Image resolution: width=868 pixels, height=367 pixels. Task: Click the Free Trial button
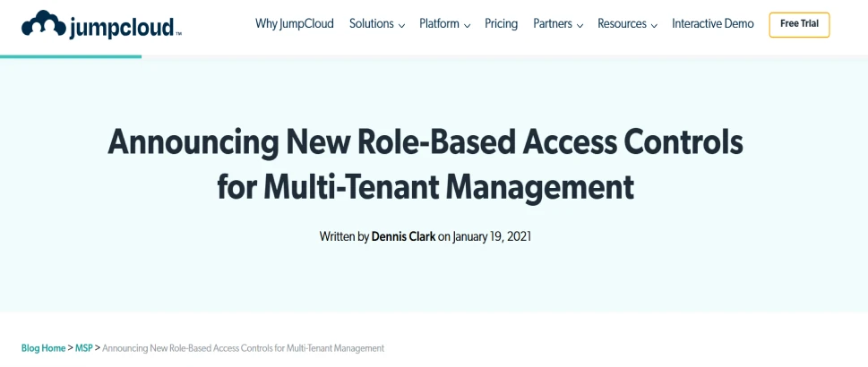799,24
